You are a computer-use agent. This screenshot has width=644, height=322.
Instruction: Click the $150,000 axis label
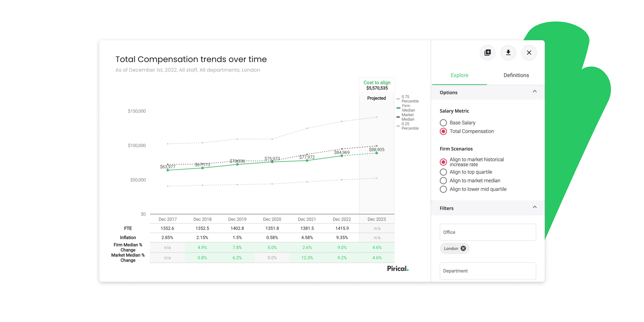point(137,111)
